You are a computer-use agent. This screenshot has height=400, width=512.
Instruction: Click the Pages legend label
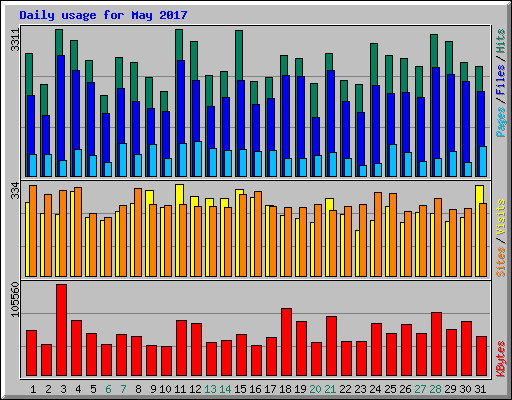(501, 122)
